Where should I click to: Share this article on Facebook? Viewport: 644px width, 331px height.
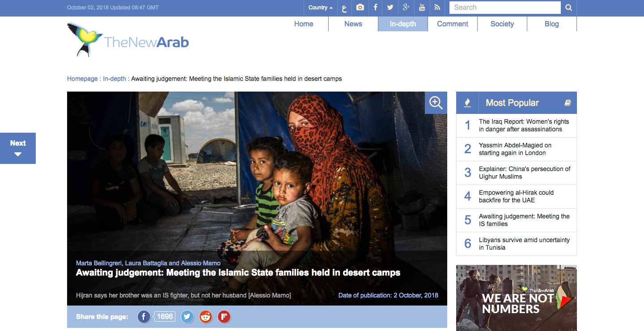(144, 317)
